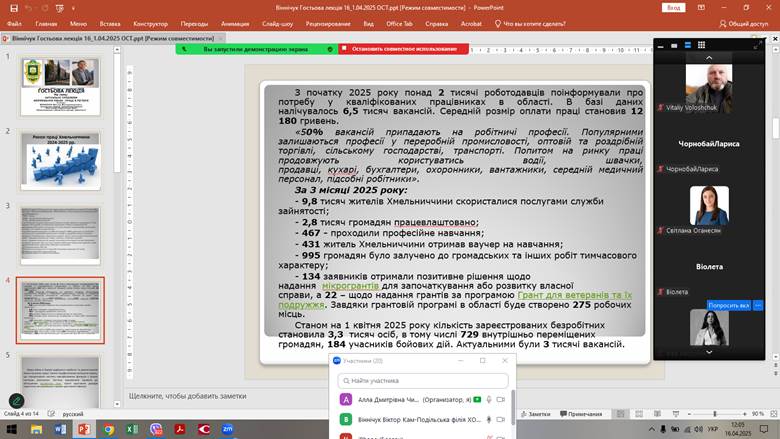Open Word from the taskbar
The width and height of the screenshot is (780, 439).
(x=61, y=428)
